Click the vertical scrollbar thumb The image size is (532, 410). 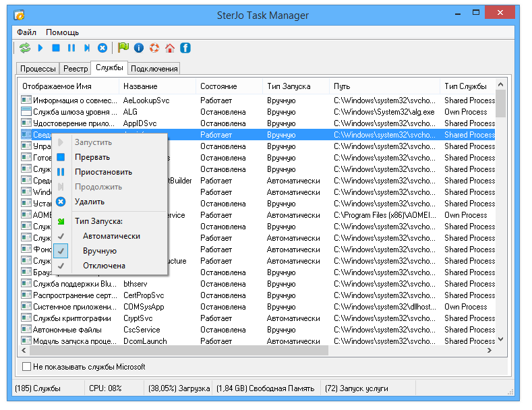coord(500,103)
